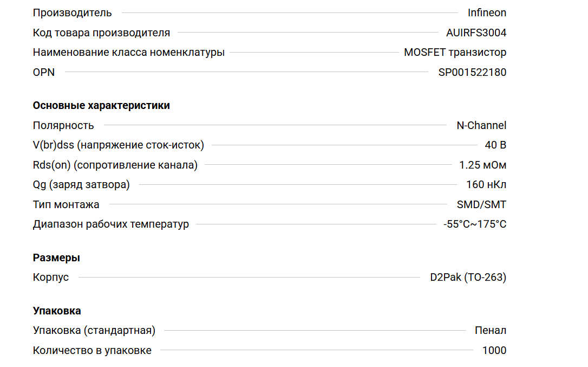588x367 pixels.
Task: Click the Основные характеристики heading
Action: pos(101,105)
